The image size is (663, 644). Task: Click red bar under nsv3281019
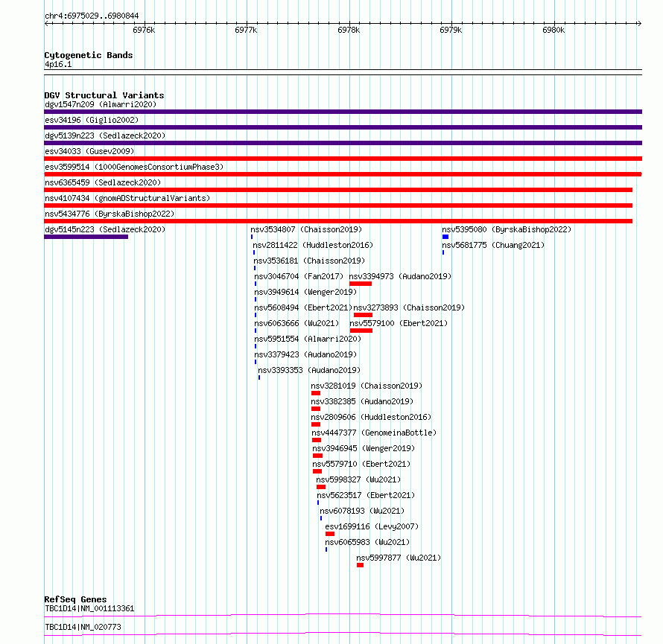click(x=316, y=393)
